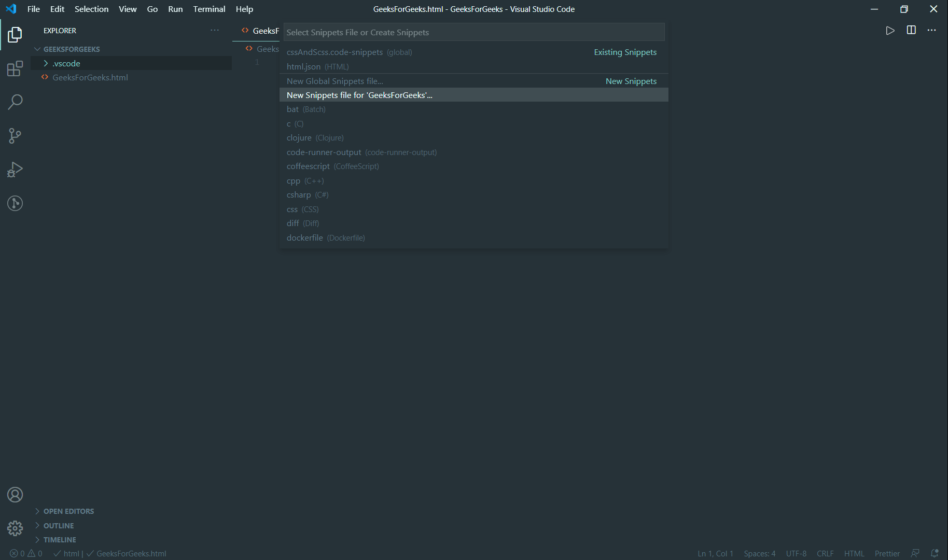This screenshot has width=948, height=560.
Task: Open the File menu
Action: (34, 9)
